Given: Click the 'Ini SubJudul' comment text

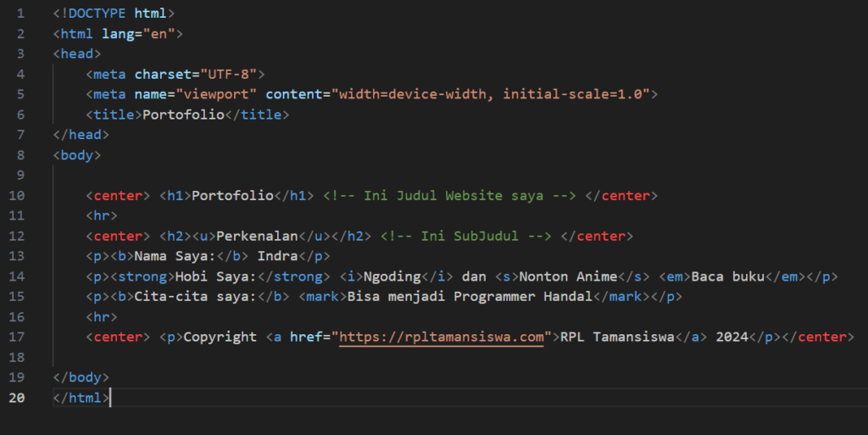Looking at the screenshot, I should [465, 236].
